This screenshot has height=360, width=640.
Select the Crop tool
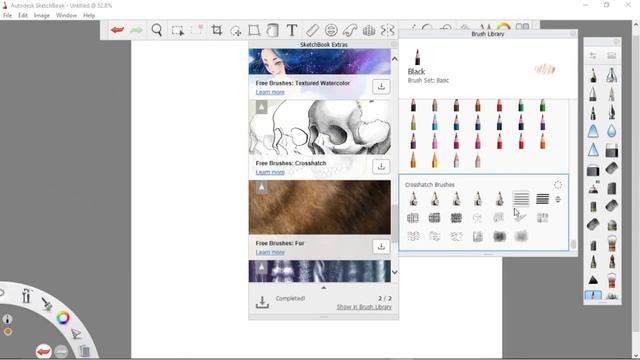point(217,30)
